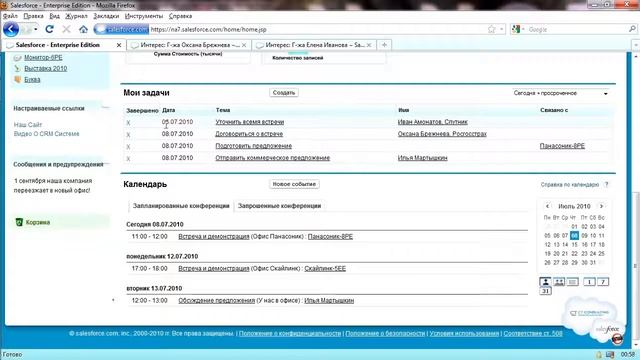Image resolution: width=640 pixels, height=360 pixels.
Task: Click the Новое событие button
Action: 294,184
